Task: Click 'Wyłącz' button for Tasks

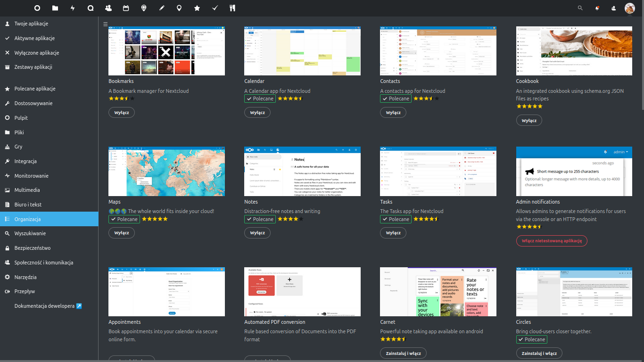Action: click(x=393, y=233)
